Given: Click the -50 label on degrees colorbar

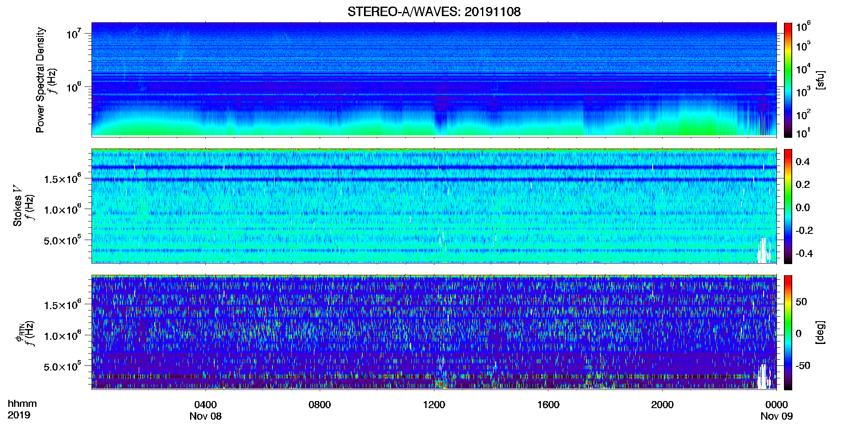Looking at the screenshot, I should pyautogui.click(x=803, y=365).
